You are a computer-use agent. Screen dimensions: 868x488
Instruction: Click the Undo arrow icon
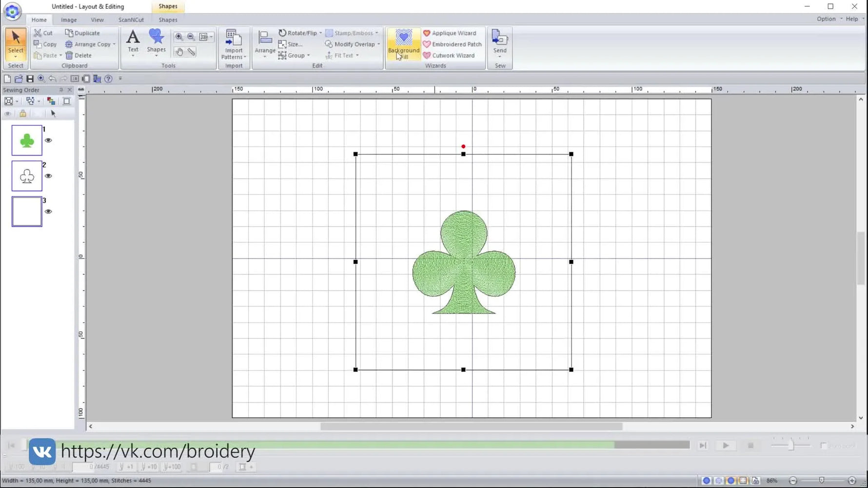coord(52,78)
